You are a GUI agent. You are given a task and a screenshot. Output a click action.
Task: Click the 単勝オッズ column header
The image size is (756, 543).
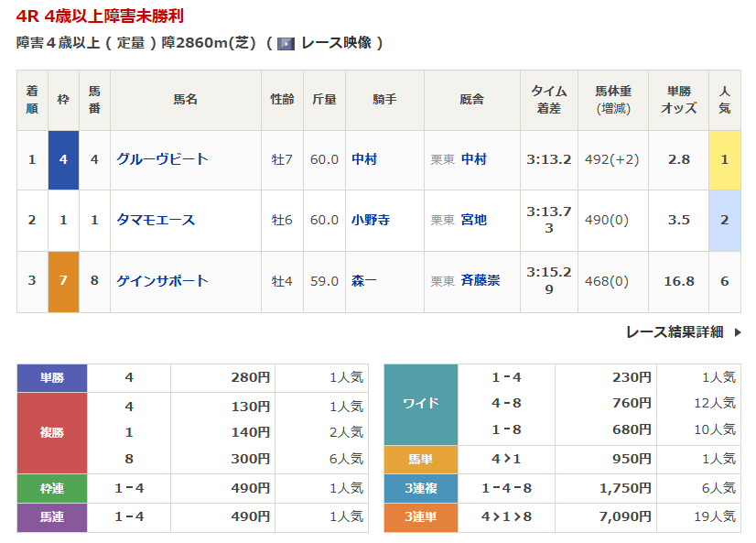(x=678, y=100)
